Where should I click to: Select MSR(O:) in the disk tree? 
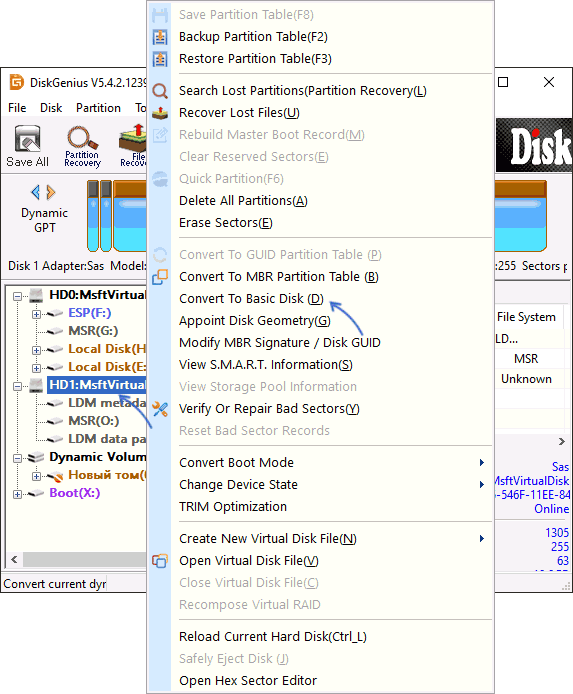93,421
